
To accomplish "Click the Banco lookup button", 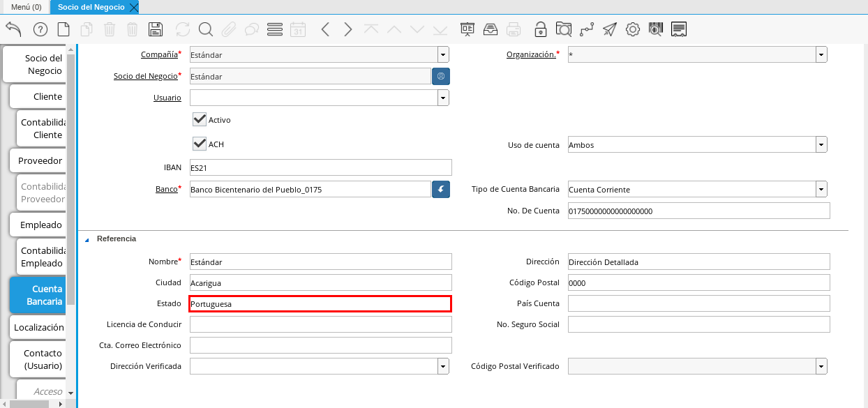I will (x=440, y=190).
